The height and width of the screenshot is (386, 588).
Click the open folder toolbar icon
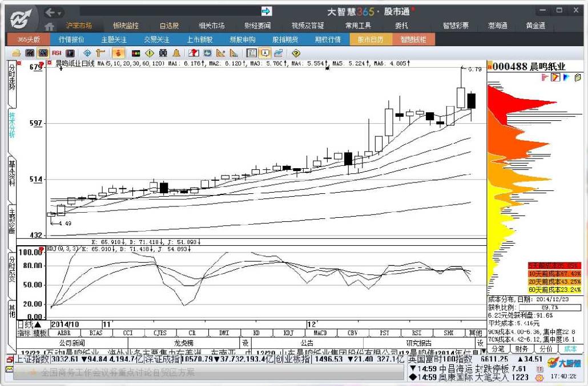[x=17, y=53]
